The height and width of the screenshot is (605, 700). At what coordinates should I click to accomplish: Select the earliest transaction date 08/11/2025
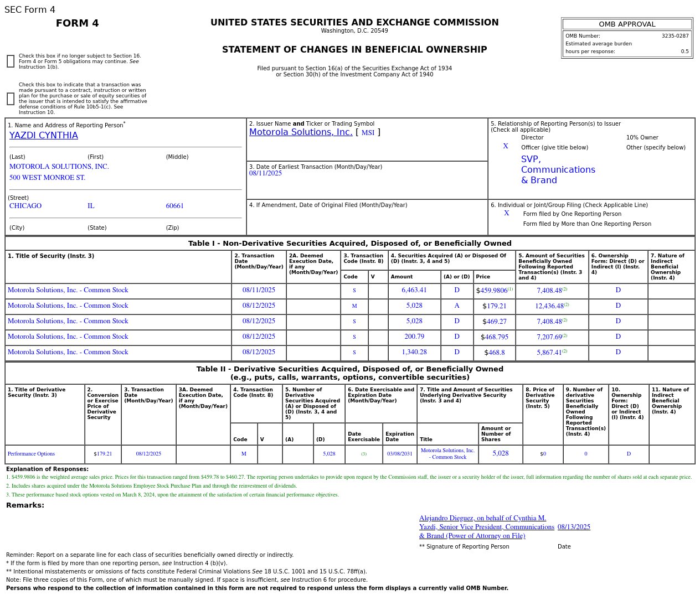click(x=265, y=173)
